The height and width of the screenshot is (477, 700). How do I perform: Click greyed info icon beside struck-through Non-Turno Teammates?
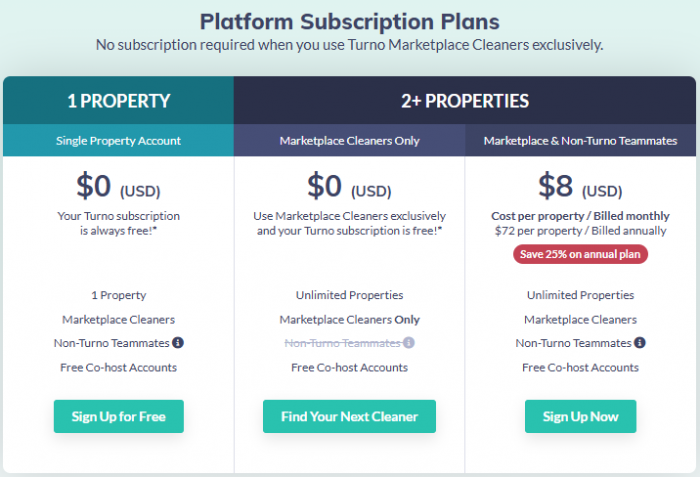(408, 343)
